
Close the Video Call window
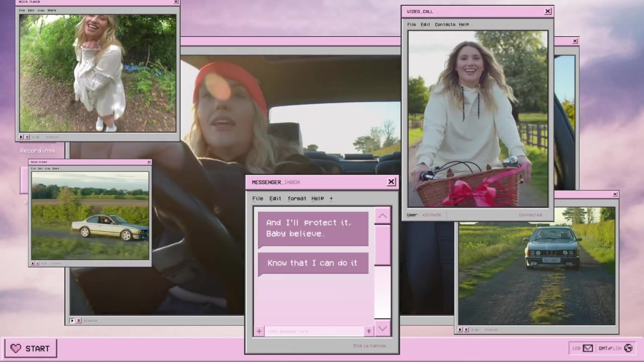pos(548,11)
